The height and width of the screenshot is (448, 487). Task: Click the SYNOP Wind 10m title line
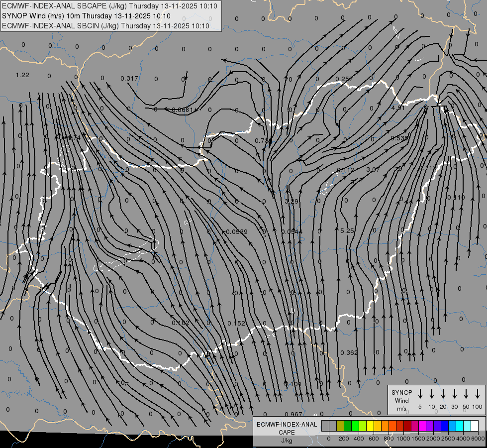click(87, 16)
